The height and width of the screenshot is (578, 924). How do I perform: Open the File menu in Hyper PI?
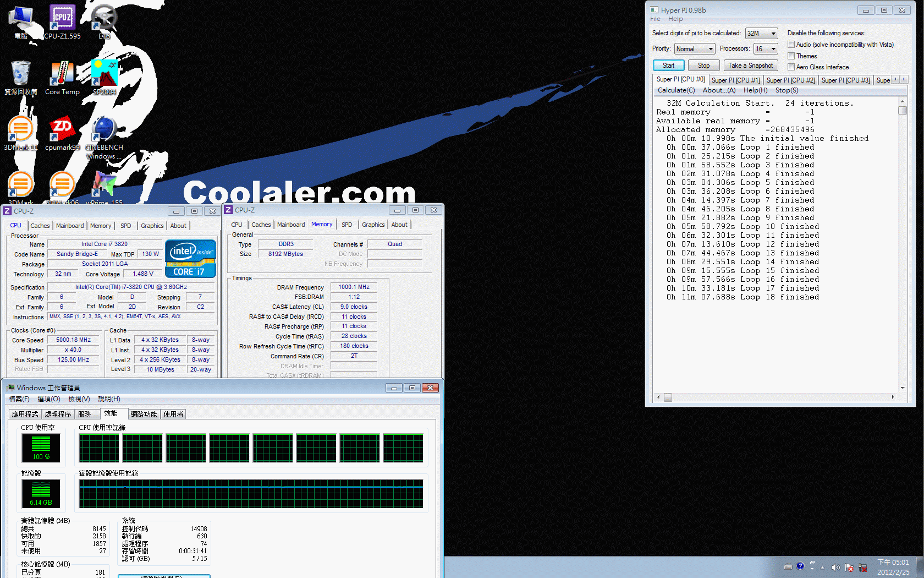(655, 19)
